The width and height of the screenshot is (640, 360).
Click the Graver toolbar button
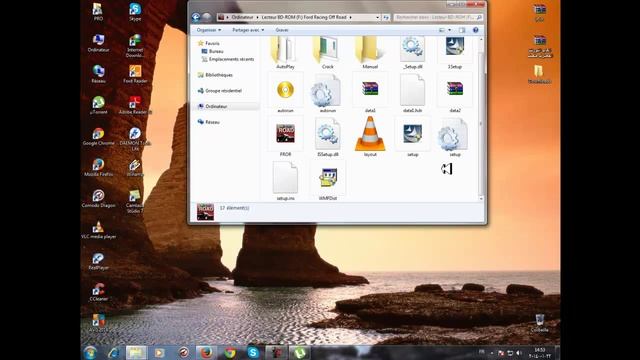pos(282,30)
